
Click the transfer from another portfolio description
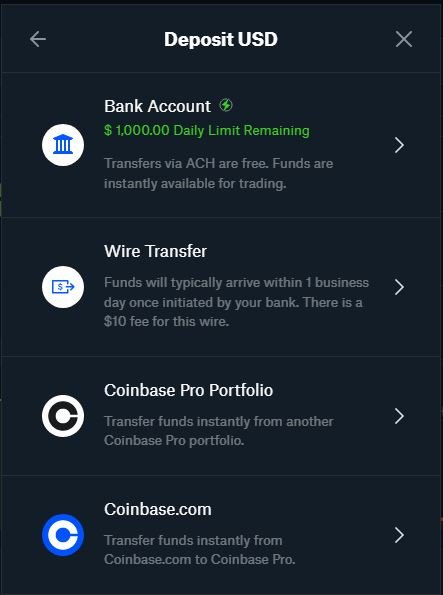coord(219,431)
